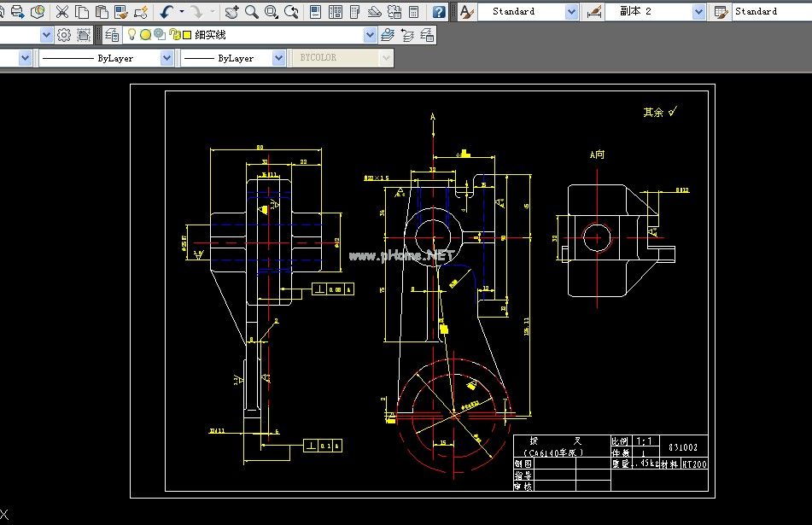This screenshot has width=812, height=525.
Task: Select the Pan hand tool
Action: click(232, 12)
